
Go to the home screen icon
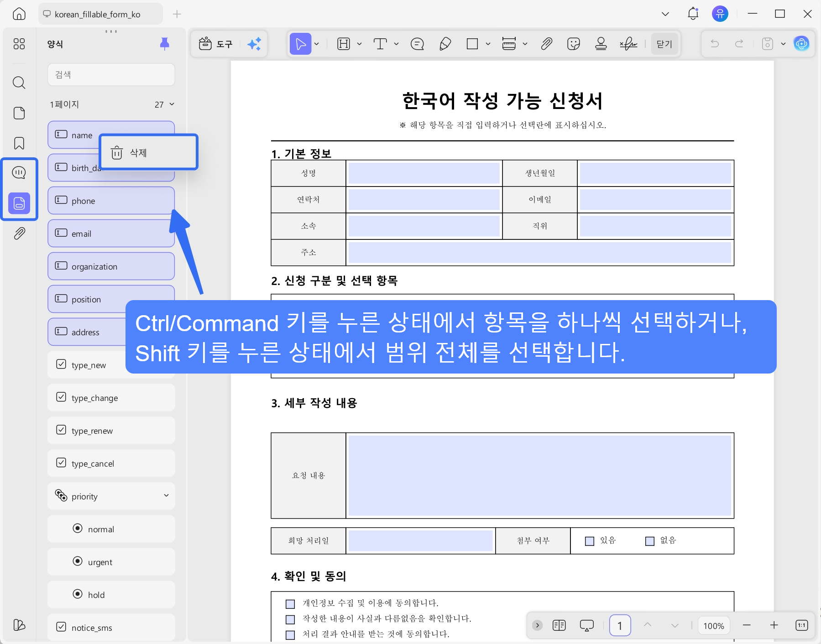pyautogui.click(x=19, y=14)
